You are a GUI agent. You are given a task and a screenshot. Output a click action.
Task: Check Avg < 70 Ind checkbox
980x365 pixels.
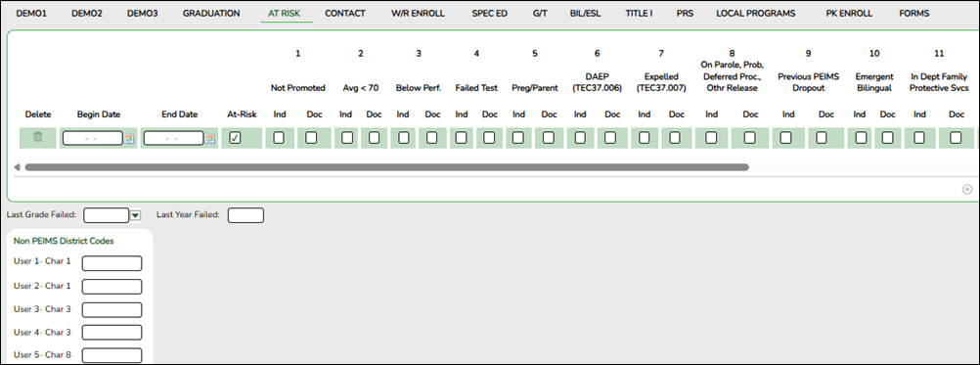click(x=346, y=138)
